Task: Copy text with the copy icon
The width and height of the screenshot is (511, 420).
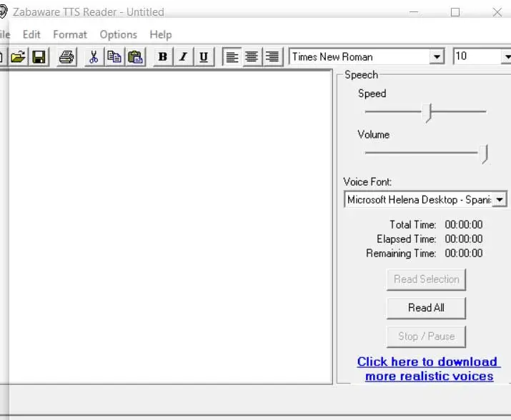Action: tap(114, 57)
